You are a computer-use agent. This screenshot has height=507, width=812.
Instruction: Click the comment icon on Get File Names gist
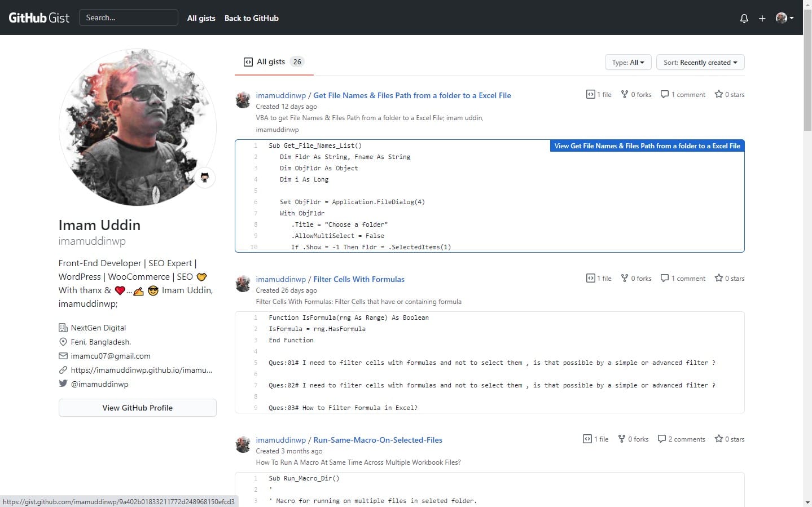665,94
